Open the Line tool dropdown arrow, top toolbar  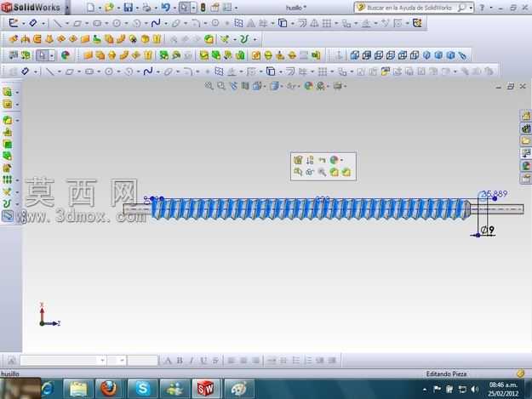(67, 23)
